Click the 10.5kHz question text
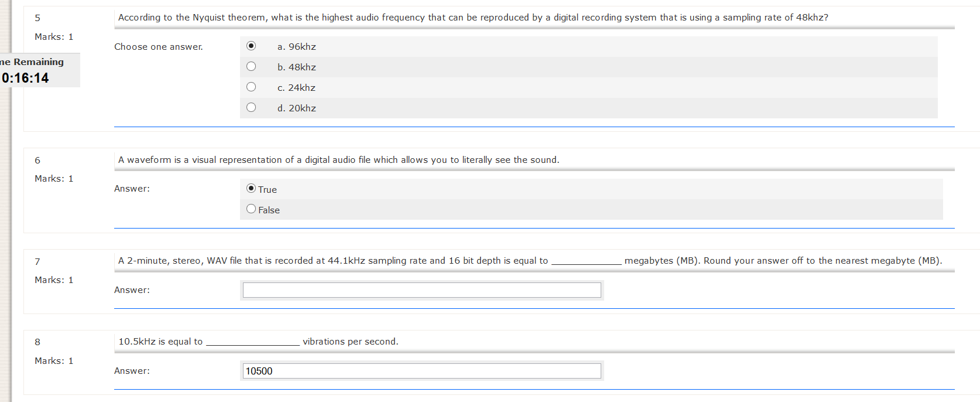 point(160,342)
